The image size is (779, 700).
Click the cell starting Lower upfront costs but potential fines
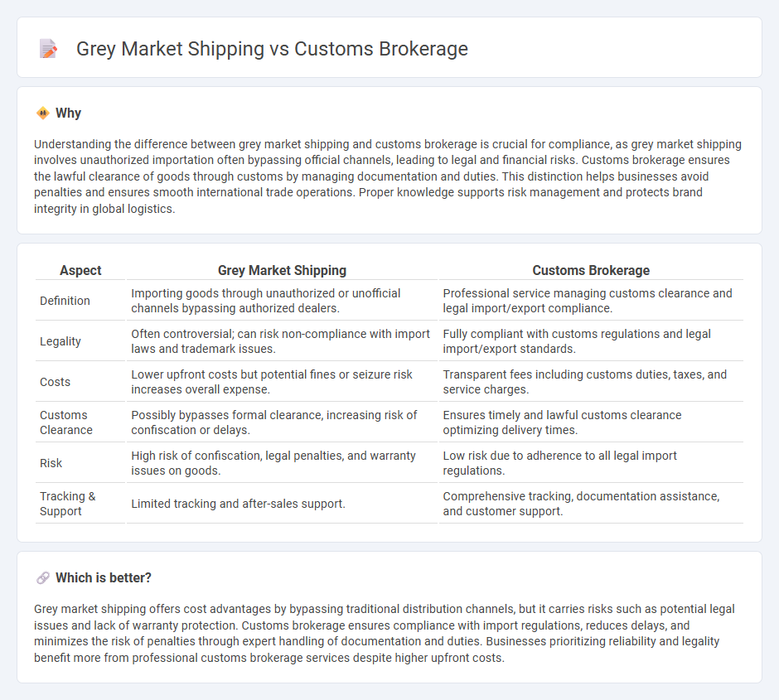(x=282, y=382)
